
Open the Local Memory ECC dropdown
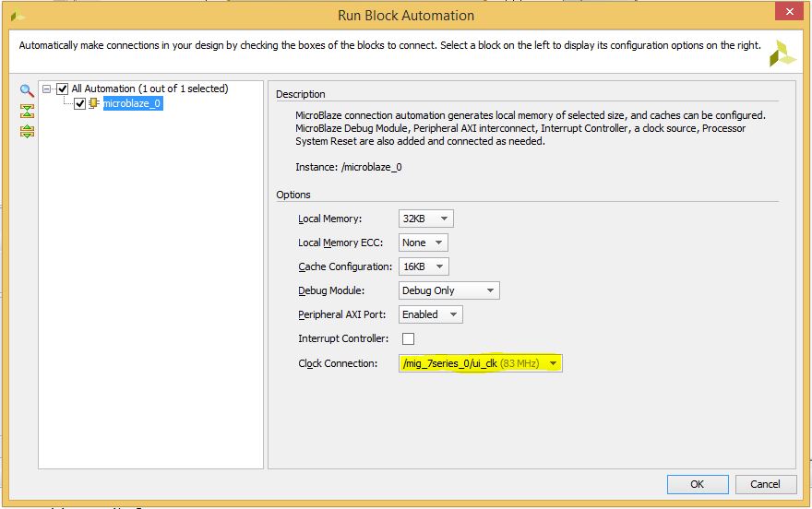(423, 243)
